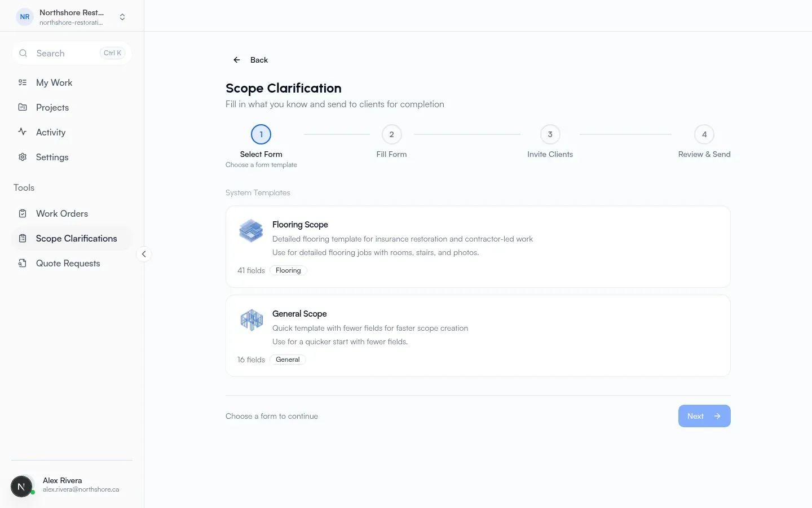812x508 pixels.
Task: Click the arrow icon in Next button
Action: point(717,416)
